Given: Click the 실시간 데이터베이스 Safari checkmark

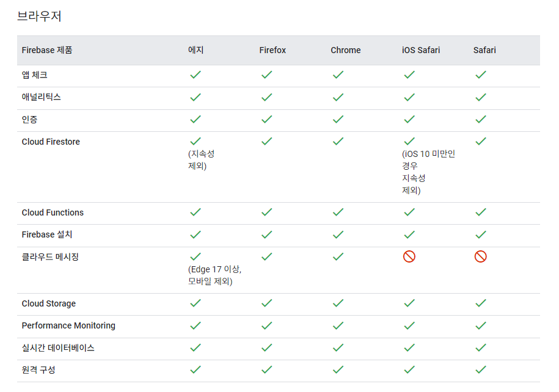Looking at the screenshot, I should tap(481, 347).
